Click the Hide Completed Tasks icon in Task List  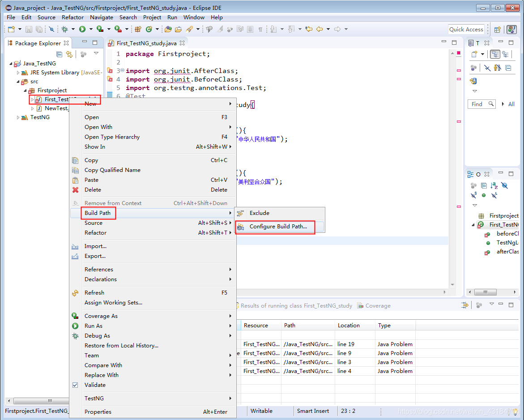487,68
